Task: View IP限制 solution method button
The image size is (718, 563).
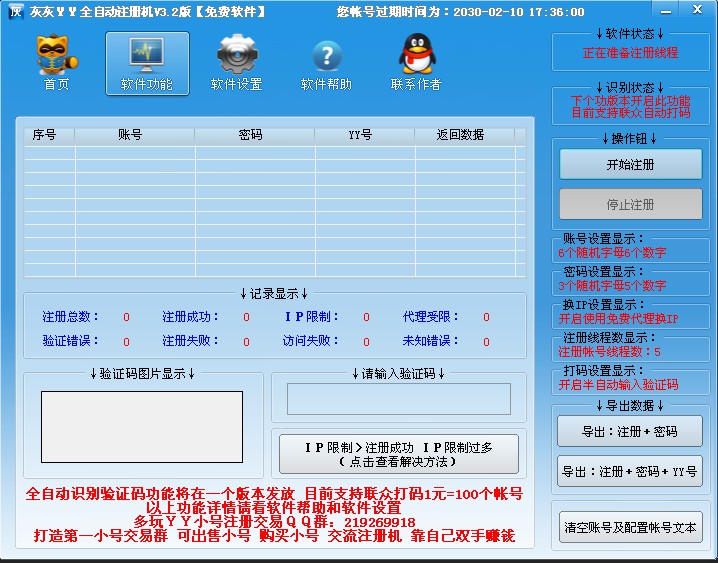Action: [x=398, y=454]
